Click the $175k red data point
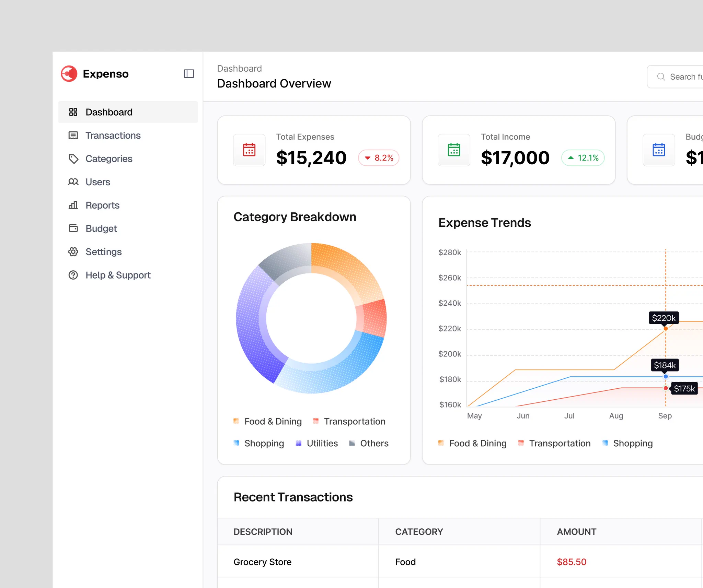The height and width of the screenshot is (588, 703). 666,388
